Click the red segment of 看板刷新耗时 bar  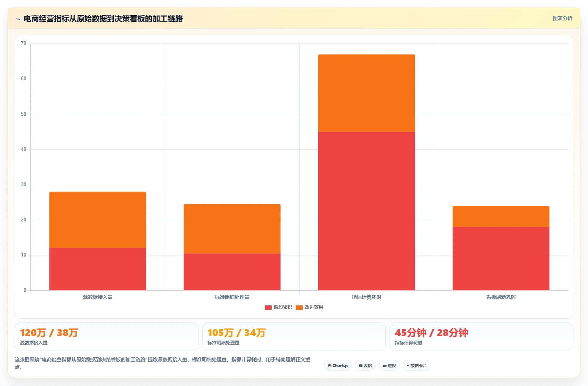click(x=501, y=258)
